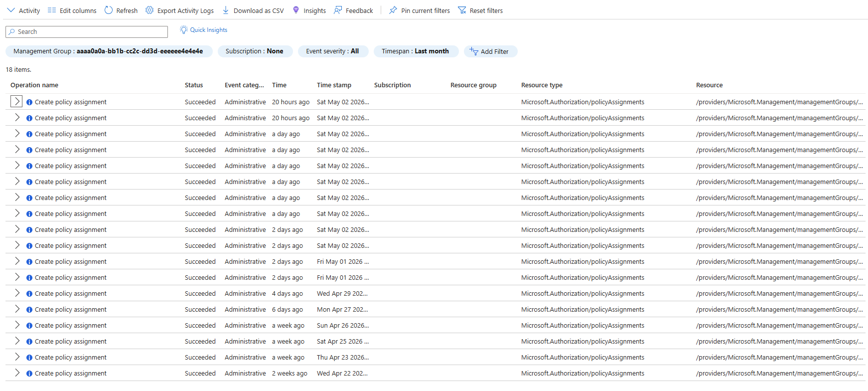Click the Quick Insights lightbulb icon
The width and height of the screenshot is (868, 391).
click(x=184, y=30)
